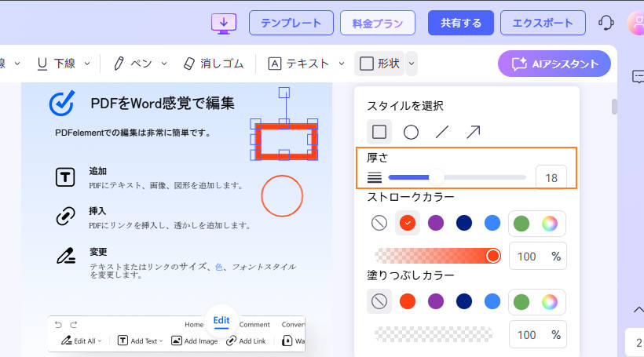Open the テンプレート menu
The width and height of the screenshot is (644, 357).
tap(291, 23)
